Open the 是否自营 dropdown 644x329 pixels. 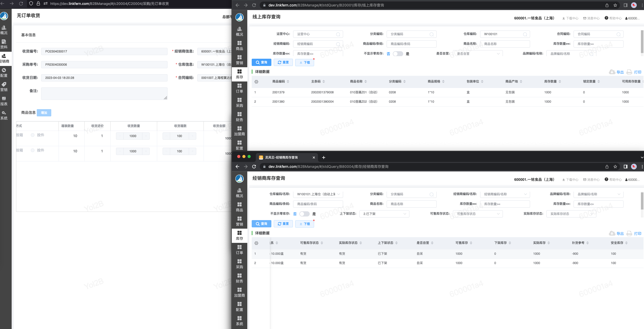pyautogui.click(x=478, y=54)
